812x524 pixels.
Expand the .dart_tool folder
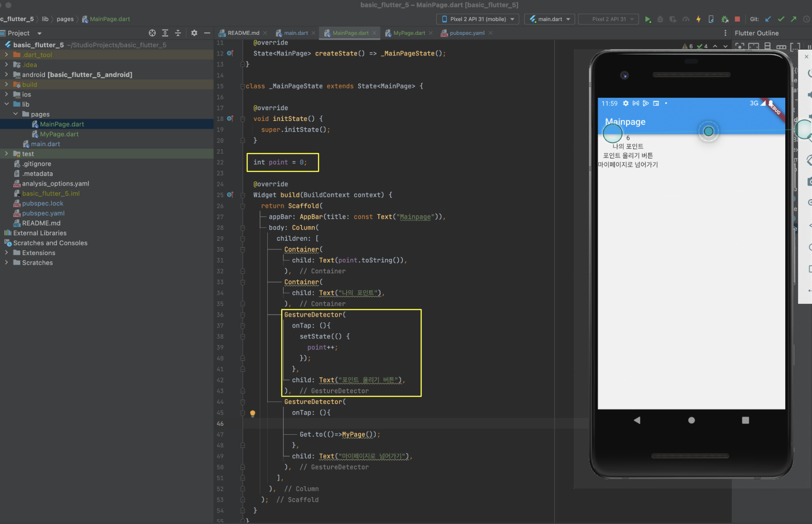click(6, 54)
